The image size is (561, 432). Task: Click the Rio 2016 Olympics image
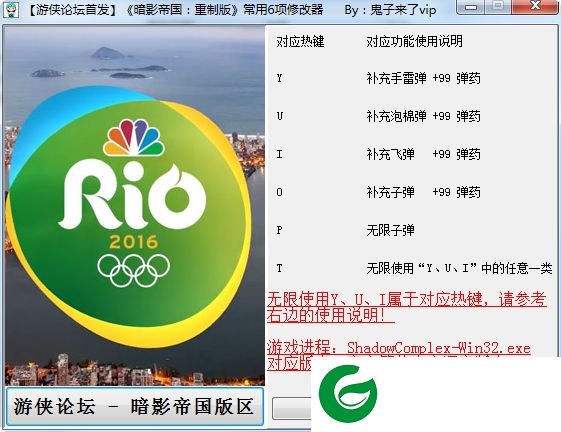135,205
